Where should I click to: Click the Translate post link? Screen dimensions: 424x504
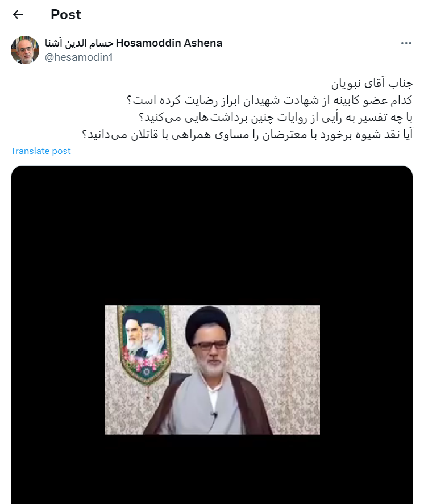[x=40, y=151]
